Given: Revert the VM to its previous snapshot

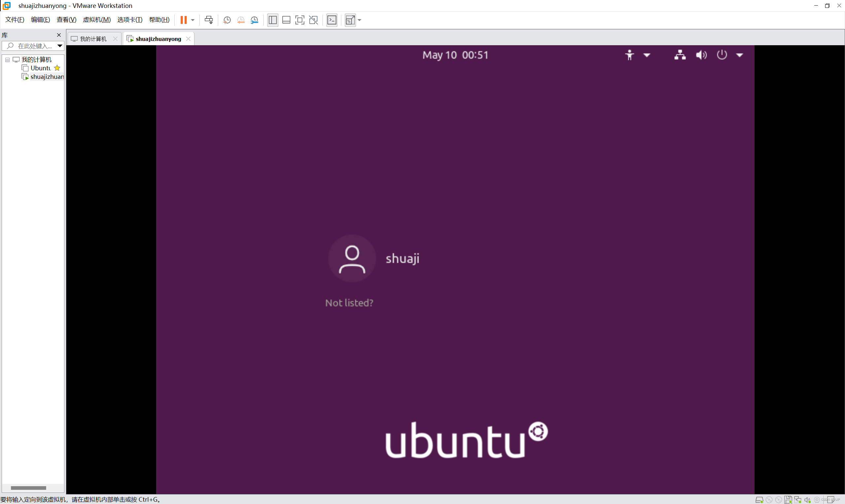Looking at the screenshot, I should coord(241,20).
